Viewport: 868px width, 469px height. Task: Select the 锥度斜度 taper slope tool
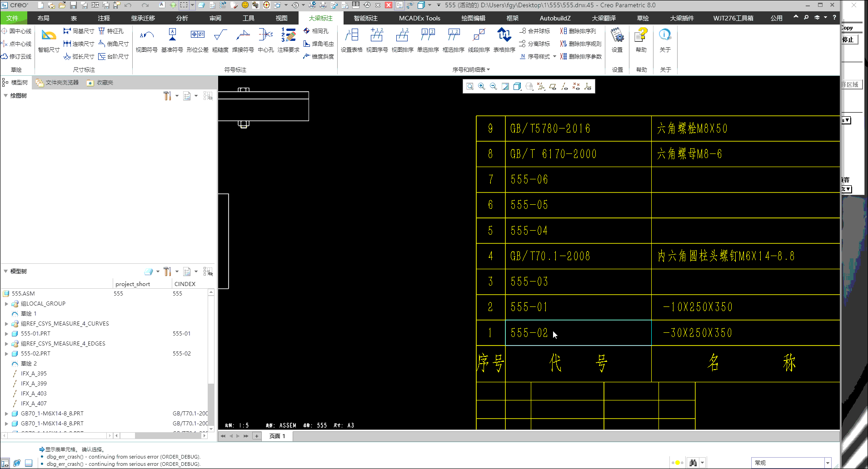[x=319, y=56]
